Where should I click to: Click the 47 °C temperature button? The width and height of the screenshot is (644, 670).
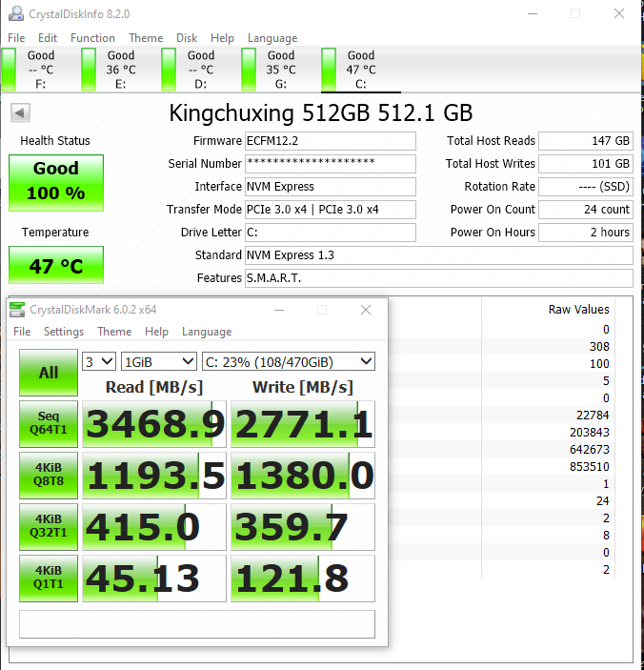tap(56, 265)
